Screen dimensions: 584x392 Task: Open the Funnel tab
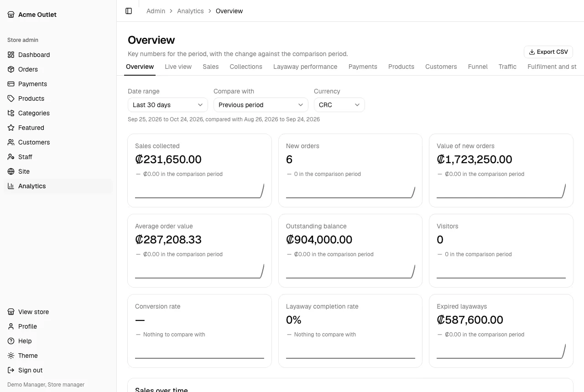tap(478, 67)
